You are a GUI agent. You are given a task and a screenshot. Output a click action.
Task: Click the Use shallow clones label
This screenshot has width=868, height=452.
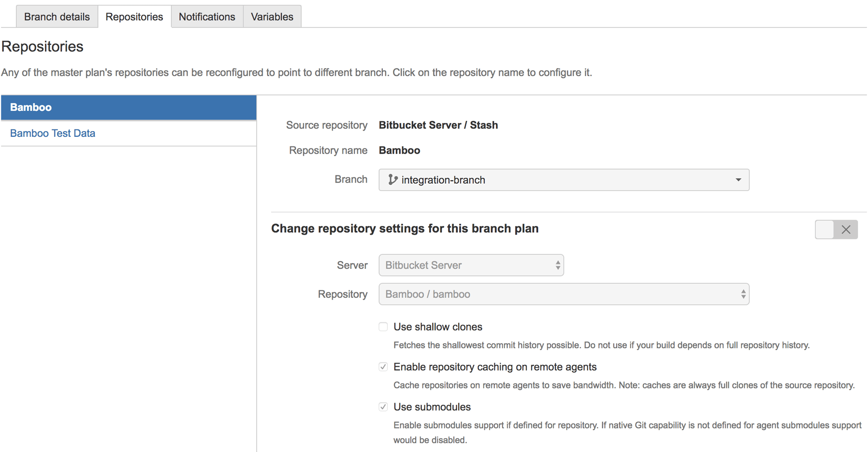(x=437, y=327)
